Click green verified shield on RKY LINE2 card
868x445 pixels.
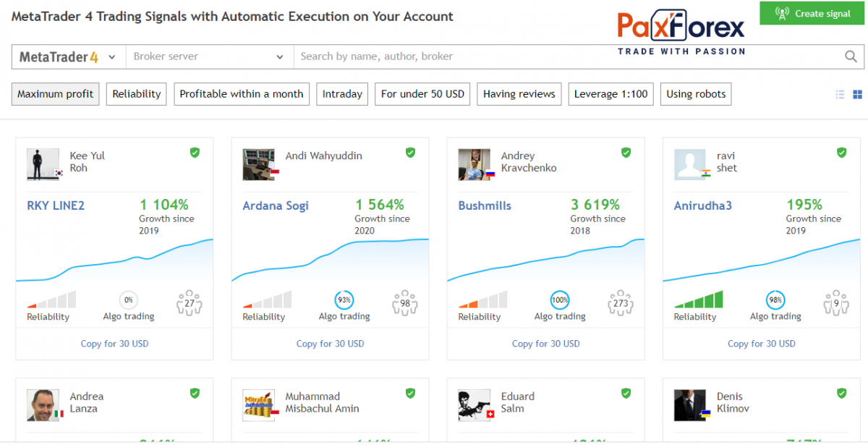tap(195, 153)
